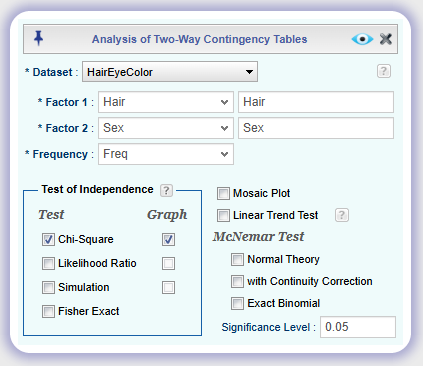This screenshot has width=423, height=366.
Task: Enable the Likelihood Ratio Graph checkbox
Action: coord(168,263)
